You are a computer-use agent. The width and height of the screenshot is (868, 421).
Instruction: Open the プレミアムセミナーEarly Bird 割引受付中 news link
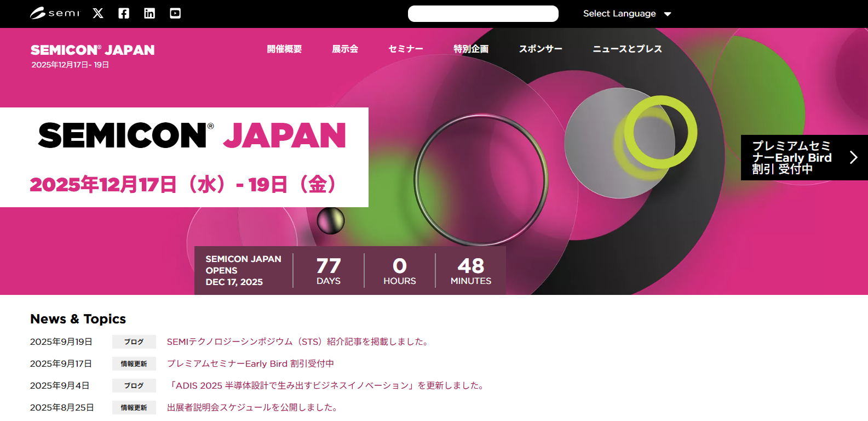point(250,363)
